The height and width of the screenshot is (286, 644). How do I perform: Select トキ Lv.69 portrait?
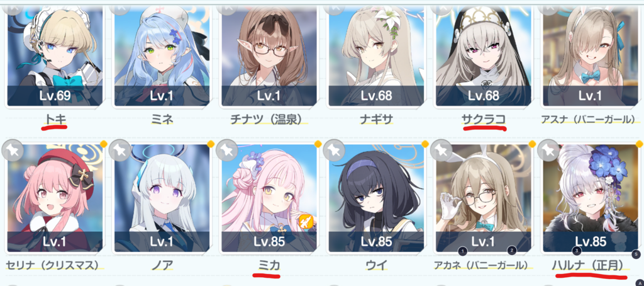point(55,56)
